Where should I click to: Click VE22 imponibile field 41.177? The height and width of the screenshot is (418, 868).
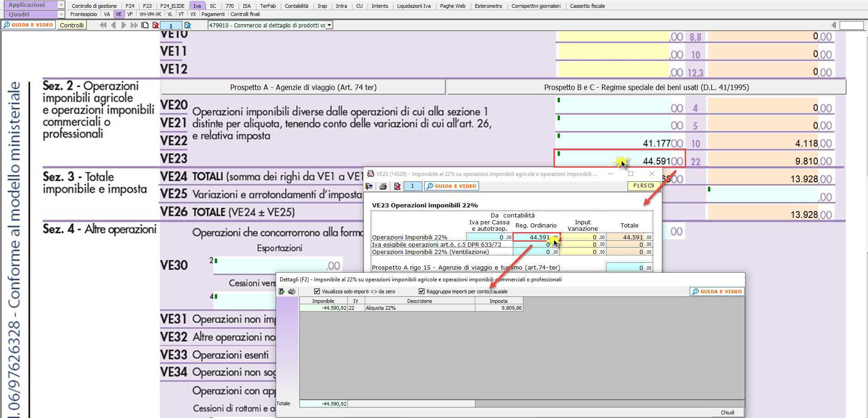pyautogui.click(x=620, y=141)
